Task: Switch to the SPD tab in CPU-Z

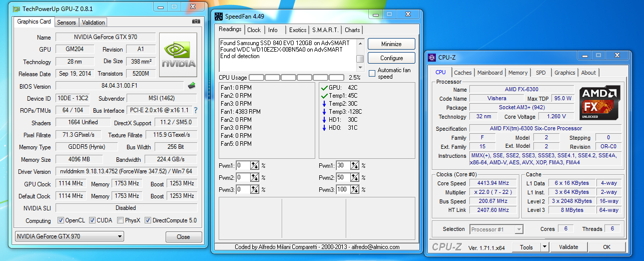Action: 541,73
